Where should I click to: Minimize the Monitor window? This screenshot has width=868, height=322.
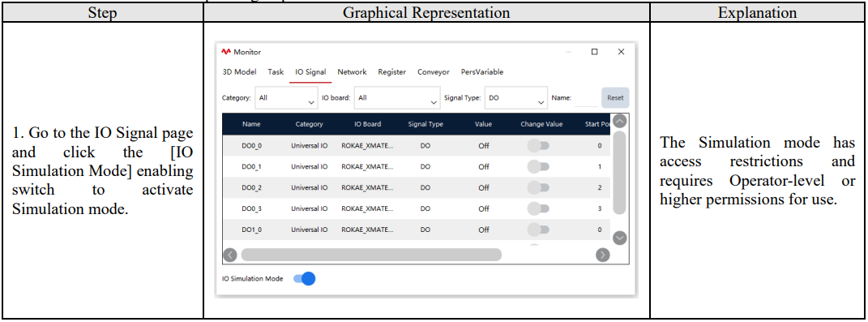point(568,52)
